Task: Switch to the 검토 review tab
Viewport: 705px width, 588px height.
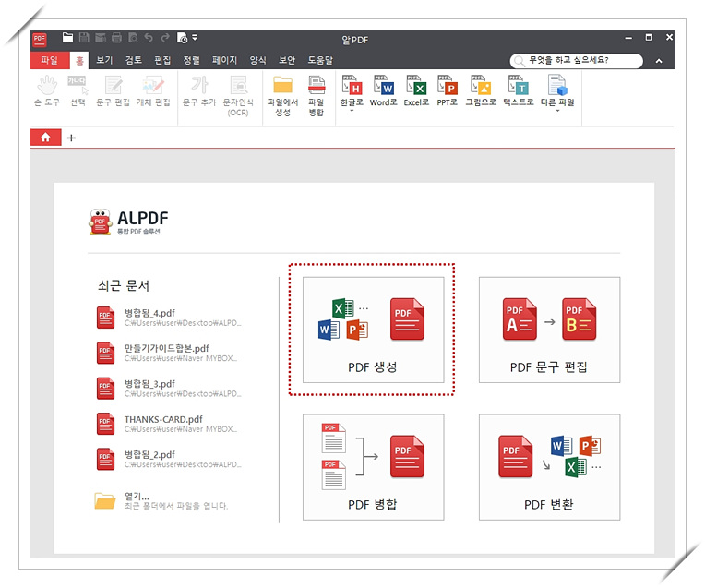Action: click(134, 60)
